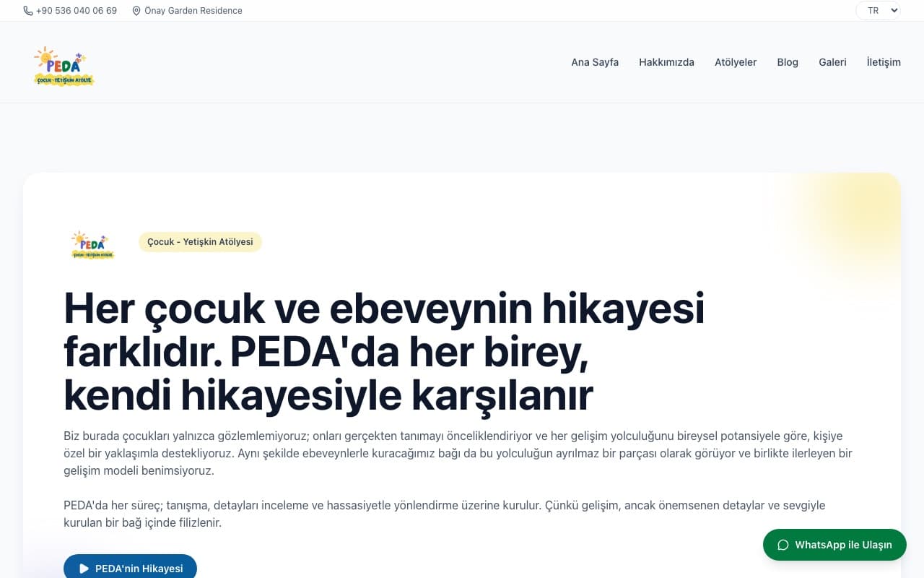Click the small PEDA logo in hero card
The width and height of the screenshot is (924, 578).
[92, 245]
